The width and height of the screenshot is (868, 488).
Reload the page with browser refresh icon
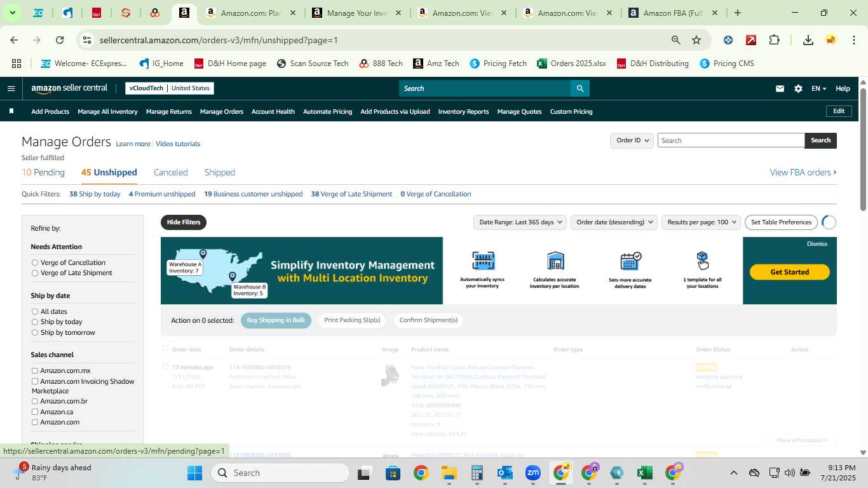[60, 40]
